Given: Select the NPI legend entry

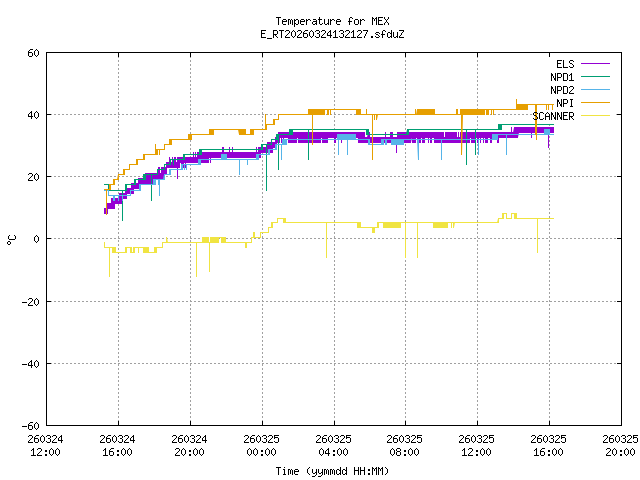Looking at the screenshot, I should click(x=565, y=102).
